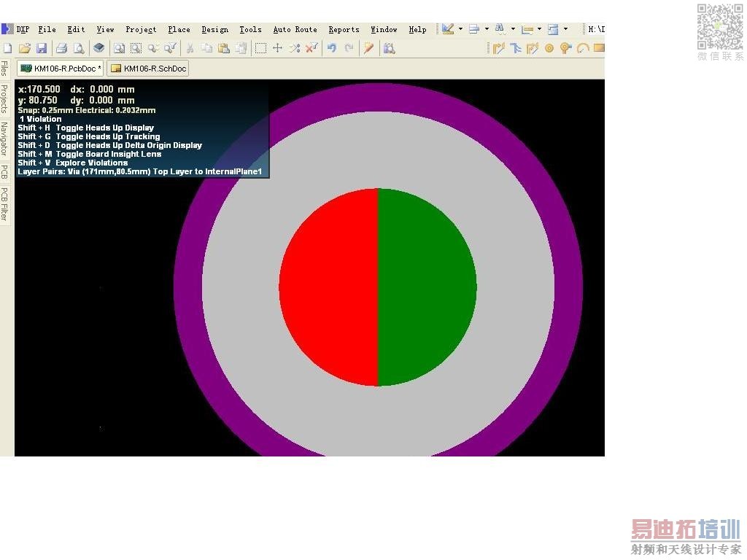Click the Place Pad icon

[549, 48]
